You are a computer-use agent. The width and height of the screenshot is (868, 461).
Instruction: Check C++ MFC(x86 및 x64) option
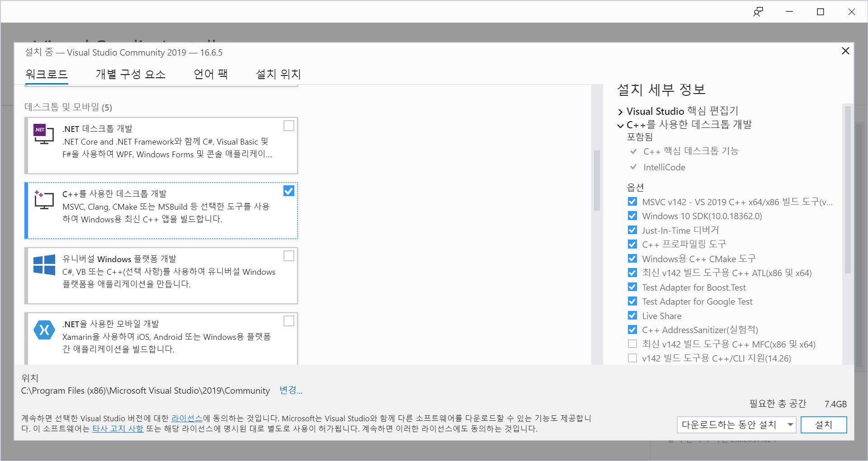(632, 344)
